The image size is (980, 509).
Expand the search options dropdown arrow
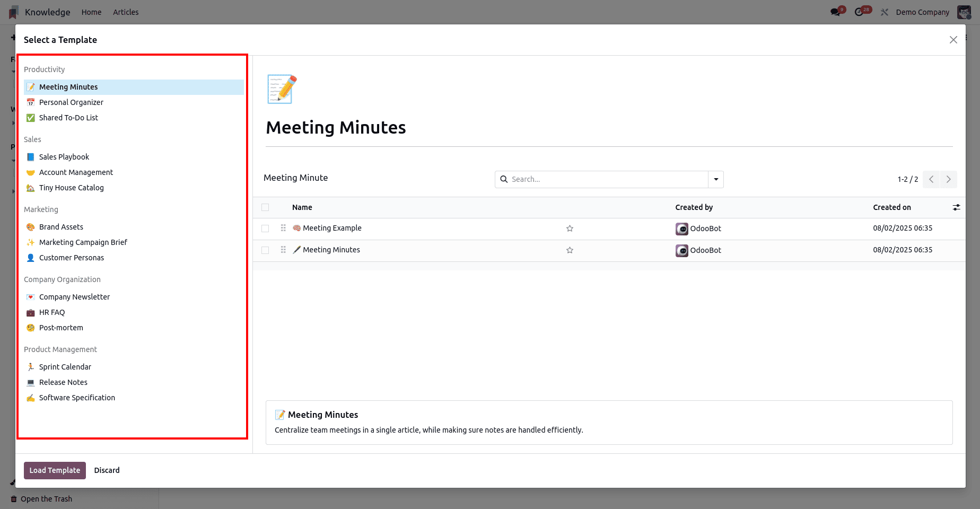point(716,179)
